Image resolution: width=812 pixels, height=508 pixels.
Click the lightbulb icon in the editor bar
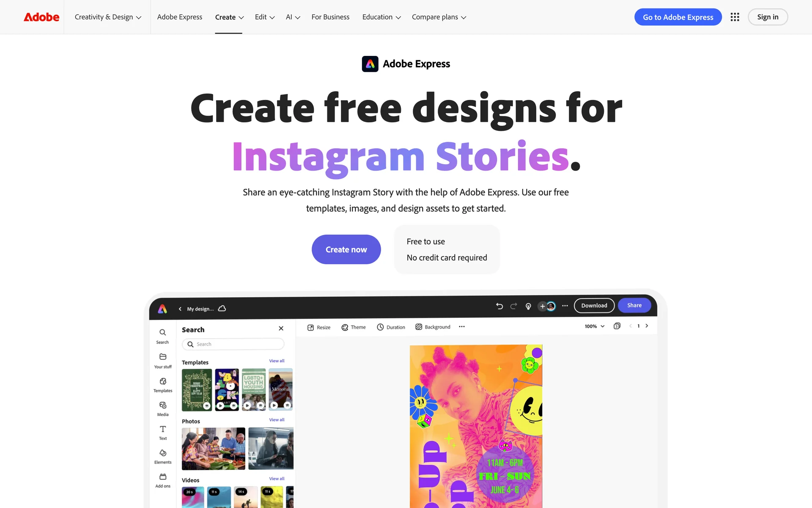[528, 306]
